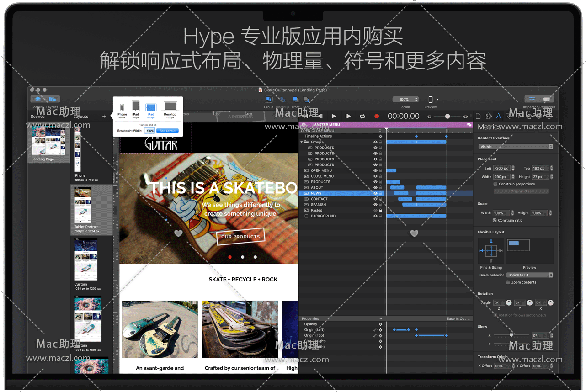586x392 pixels.
Task: Enable Zoom contents checkbox
Action: [508, 282]
